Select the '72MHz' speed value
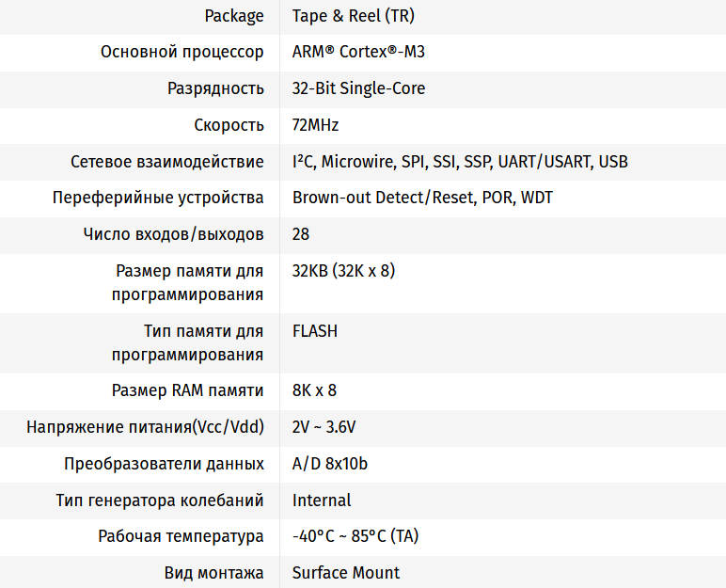The height and width of the screenshot is (588, 726). click(315, 125)
